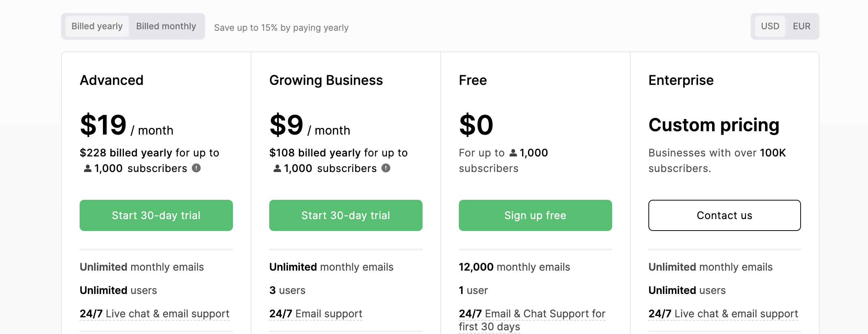
Task: Click Enterprise 24/7 Live chat & email support
Action: tap(724, 314)
